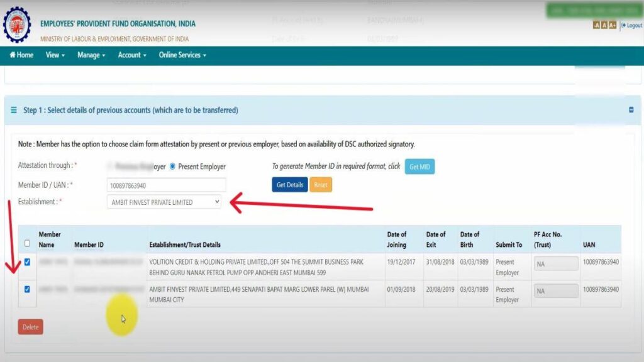This screenshot has width=644, height=362.
Task: Click UAN value in the Ambit Finvest row
Action: click(x=601, y=289)
